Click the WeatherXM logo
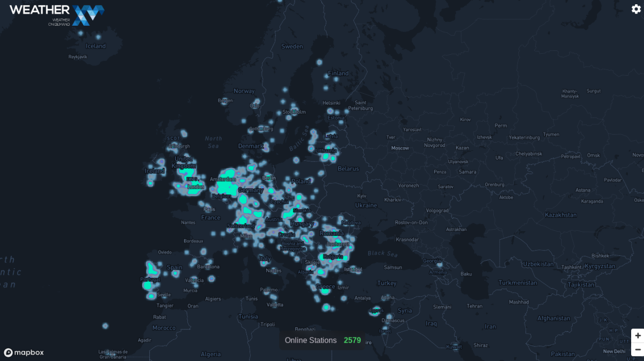This screenshot has height=361, width=644. 56,14
